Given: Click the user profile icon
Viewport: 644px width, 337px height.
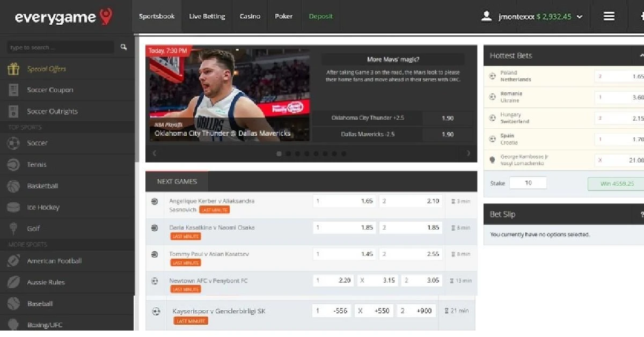Looking at the screenshot, I should [x=486, y=17].
